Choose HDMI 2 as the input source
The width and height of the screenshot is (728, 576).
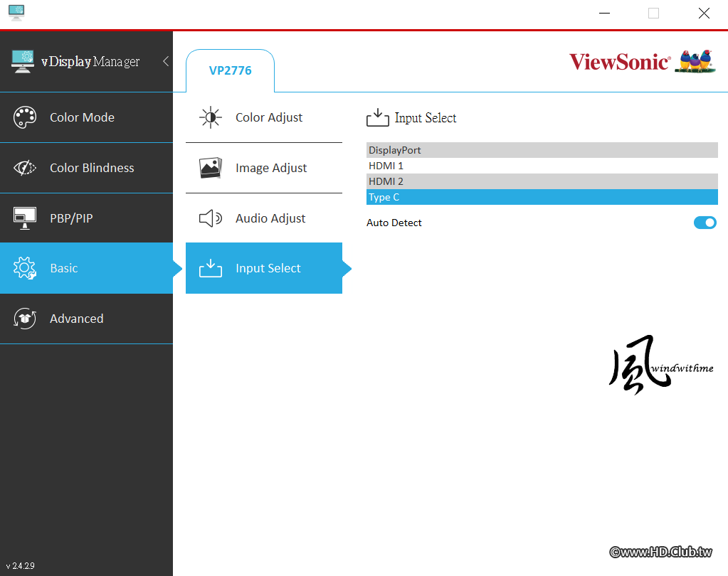542,181
